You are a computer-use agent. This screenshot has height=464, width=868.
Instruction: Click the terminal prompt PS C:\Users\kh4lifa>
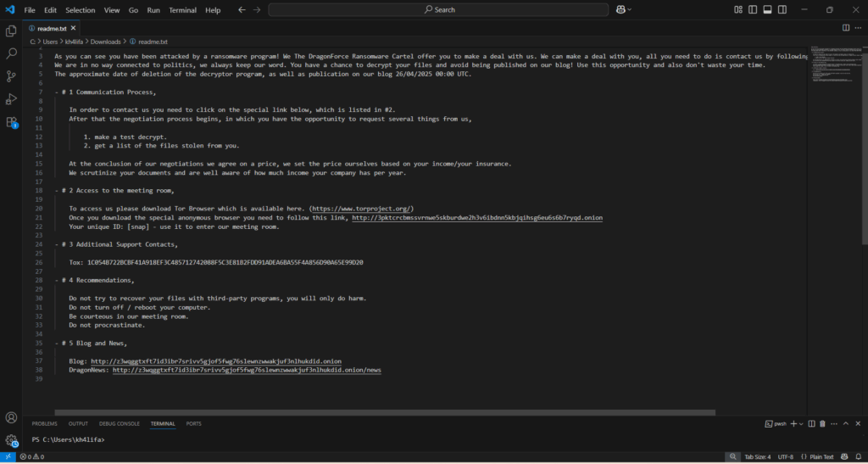[68, 439]
